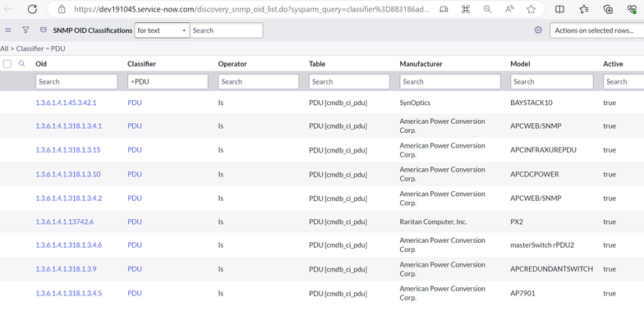
Task: Click the Classifier filter field with =PDU
Action: tap(168, 82)
